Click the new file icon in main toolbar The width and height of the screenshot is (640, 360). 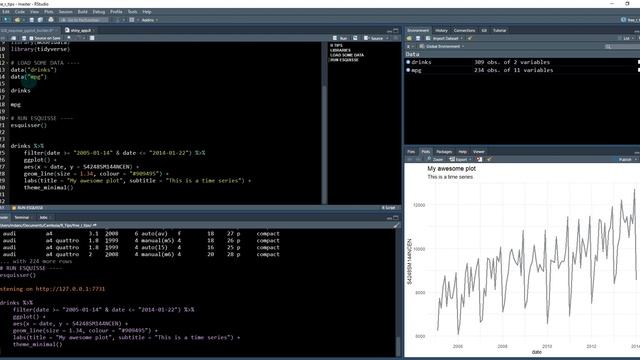pos(6,20)
